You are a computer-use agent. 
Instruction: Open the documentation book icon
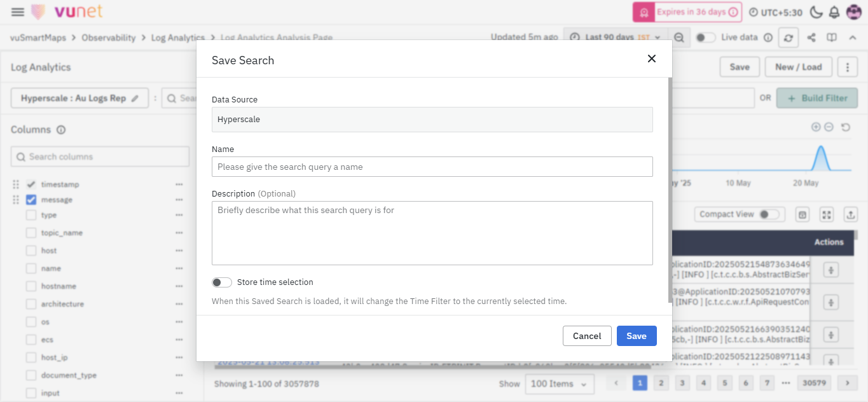click(x=831, y=38)
